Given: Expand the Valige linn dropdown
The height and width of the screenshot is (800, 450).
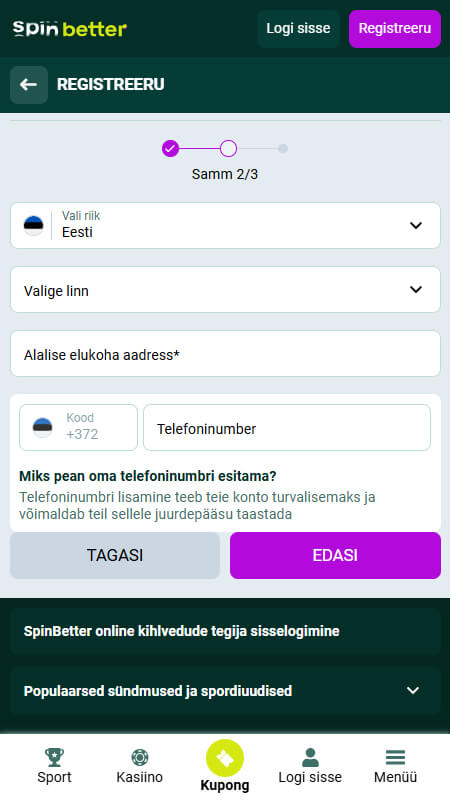Looking at the screenshot, I should click(x=226, y=290).
